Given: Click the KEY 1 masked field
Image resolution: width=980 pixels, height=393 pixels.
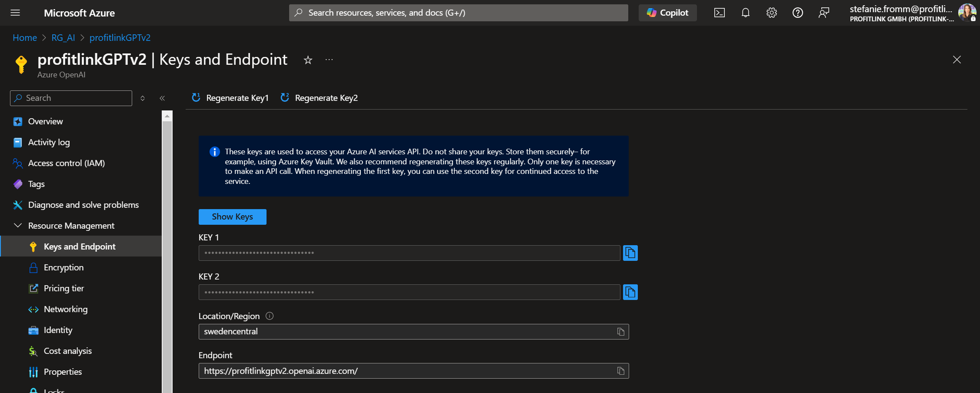Looking at the screenshot, I should [x=410, y=253].
